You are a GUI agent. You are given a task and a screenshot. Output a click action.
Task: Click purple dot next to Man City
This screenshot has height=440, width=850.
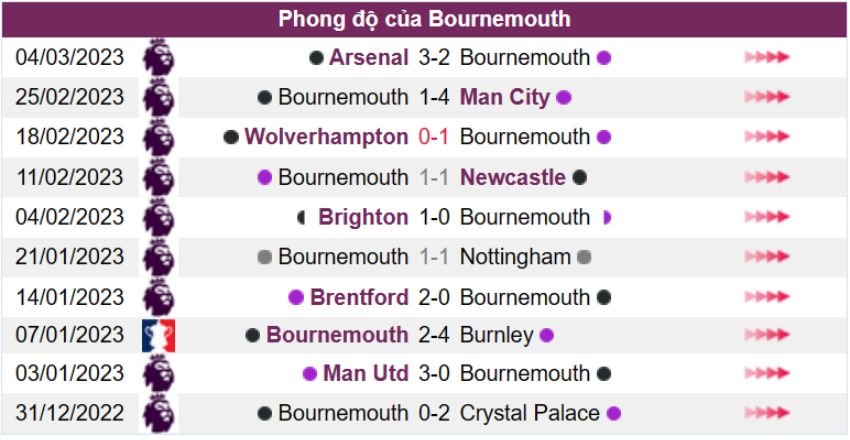(x=564, y=98)
